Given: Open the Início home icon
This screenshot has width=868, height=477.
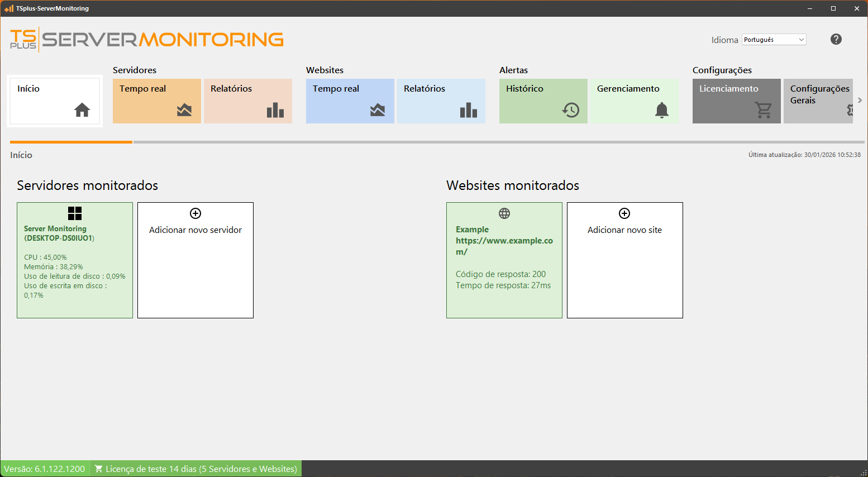Looking at the screenshot, I should [82, 110].
